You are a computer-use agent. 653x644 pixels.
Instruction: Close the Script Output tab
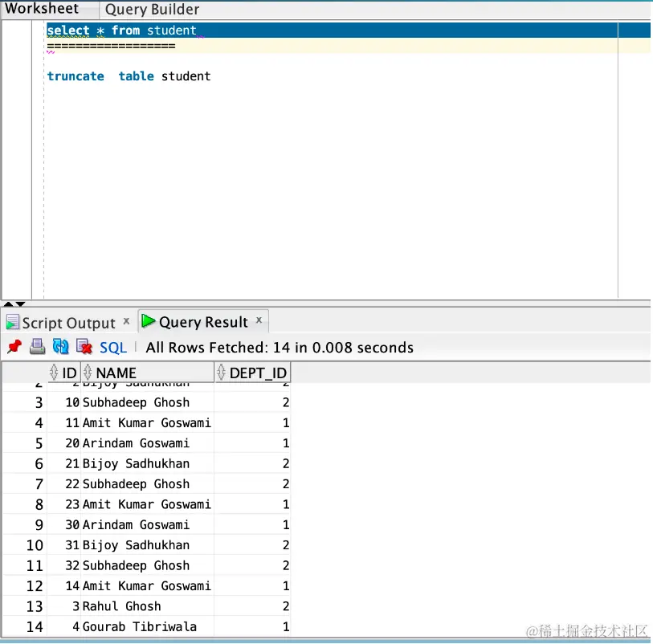click(126, 321)
